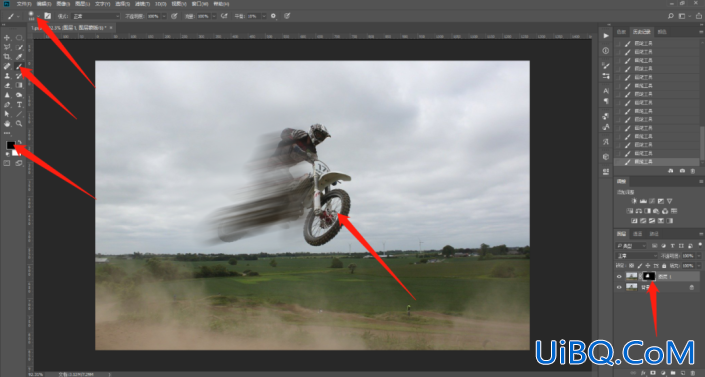Select the Eraser tool
The image size is (705, 377).
pyautogui.click(x=7, y=85)
